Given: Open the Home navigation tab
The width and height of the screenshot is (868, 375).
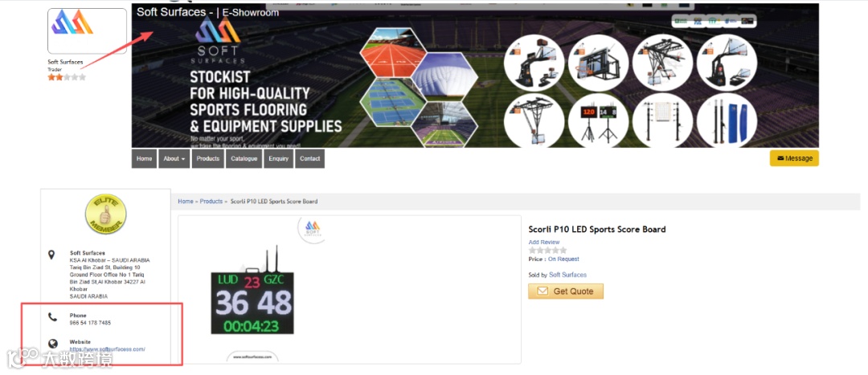Looking at the screenshot, I should (x=144, y=158).
